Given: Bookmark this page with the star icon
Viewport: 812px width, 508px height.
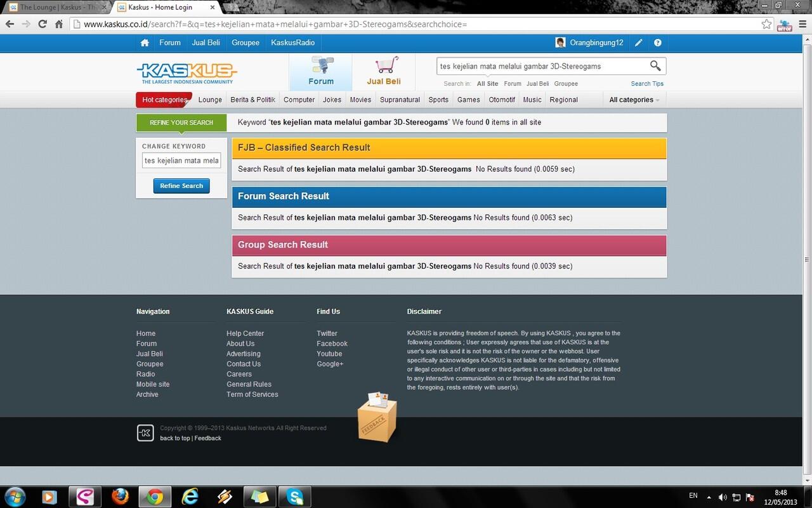Looking at the screenshot, I should click(x=767, y=24).
